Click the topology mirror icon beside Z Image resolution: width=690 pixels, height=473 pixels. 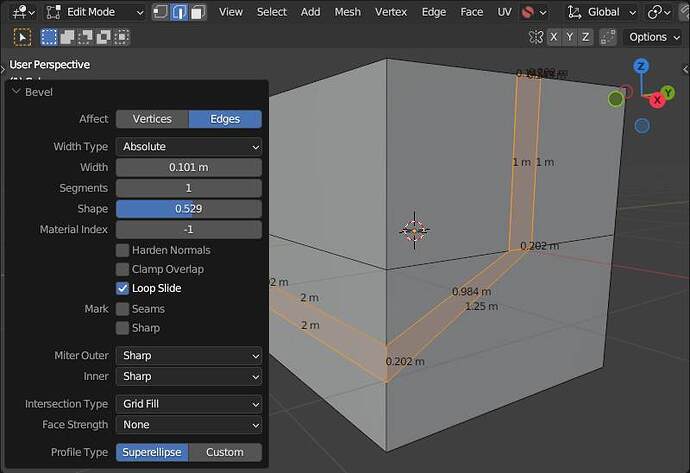(608, 37)
